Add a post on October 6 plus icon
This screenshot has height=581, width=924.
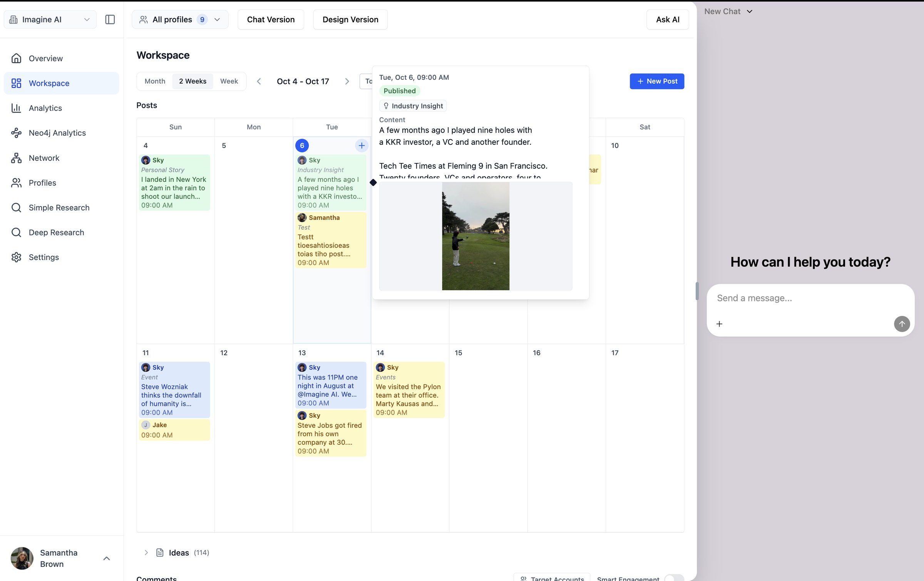click(362, 146)
